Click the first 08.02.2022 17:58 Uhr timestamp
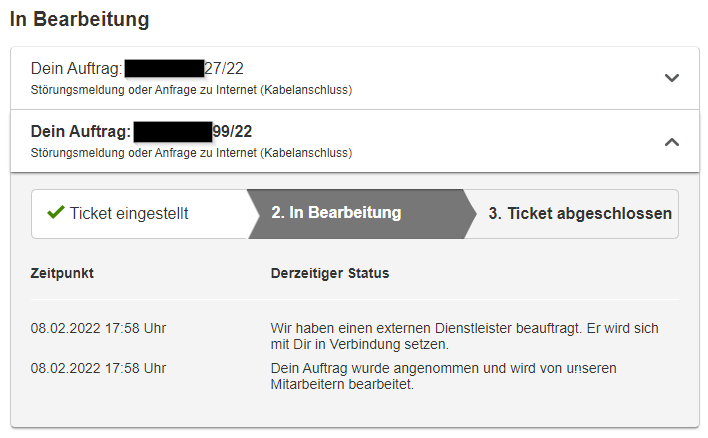 (98, 327)
